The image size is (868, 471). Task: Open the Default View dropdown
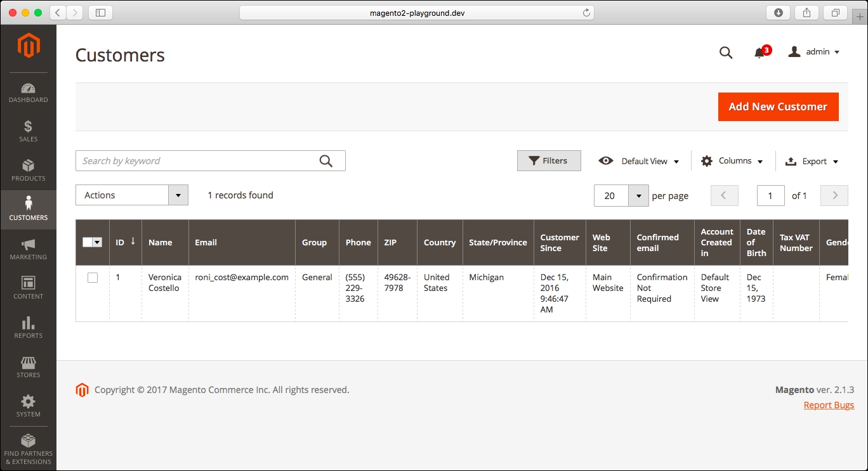639,161
